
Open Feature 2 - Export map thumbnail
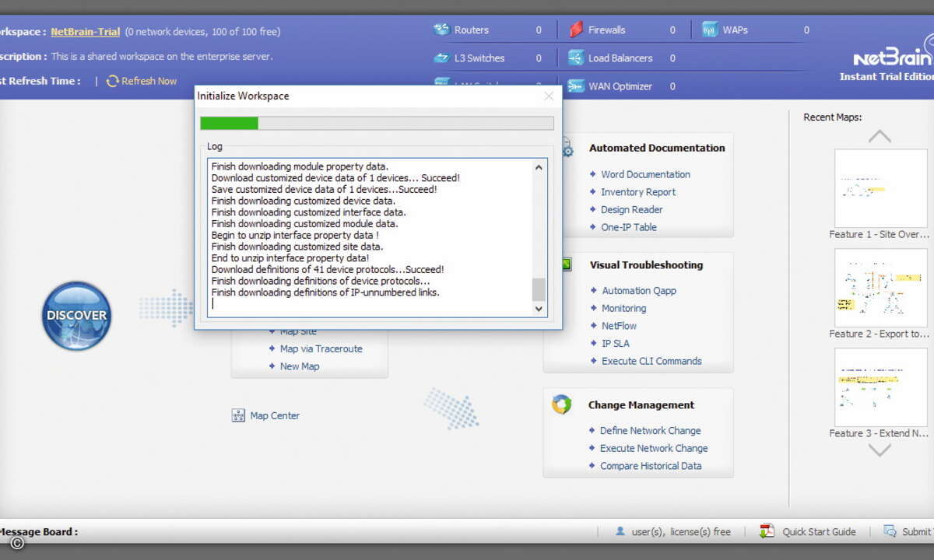point(880,288)
